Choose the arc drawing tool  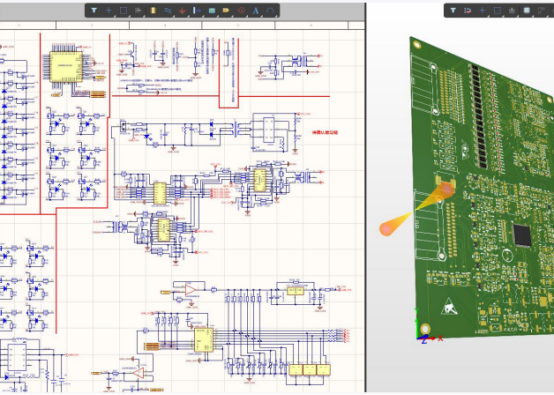[270, 11]
